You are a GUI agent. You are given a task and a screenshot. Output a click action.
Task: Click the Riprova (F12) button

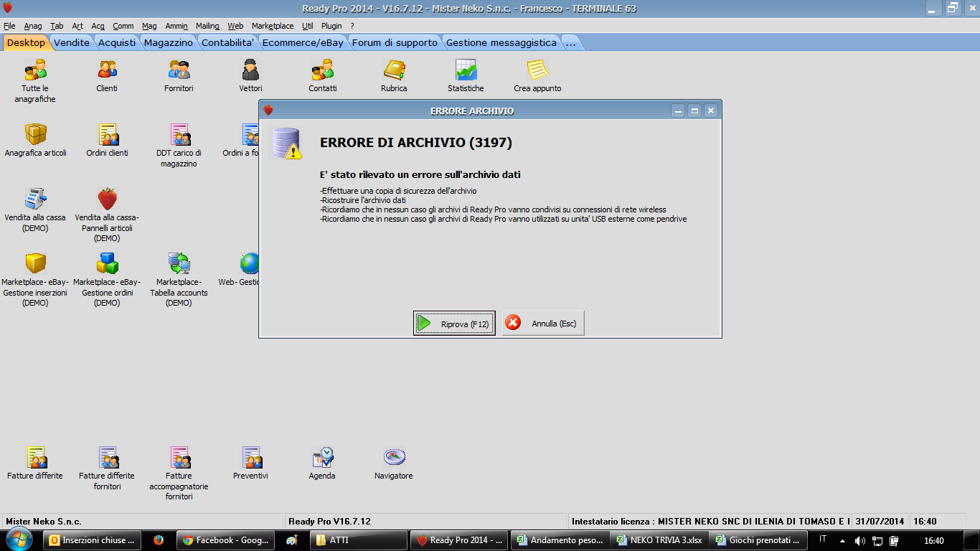[454, 324]
